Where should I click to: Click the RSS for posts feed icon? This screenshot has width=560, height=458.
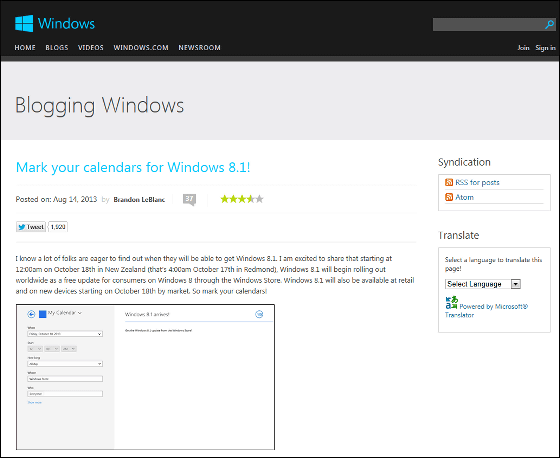pos(449,182)
